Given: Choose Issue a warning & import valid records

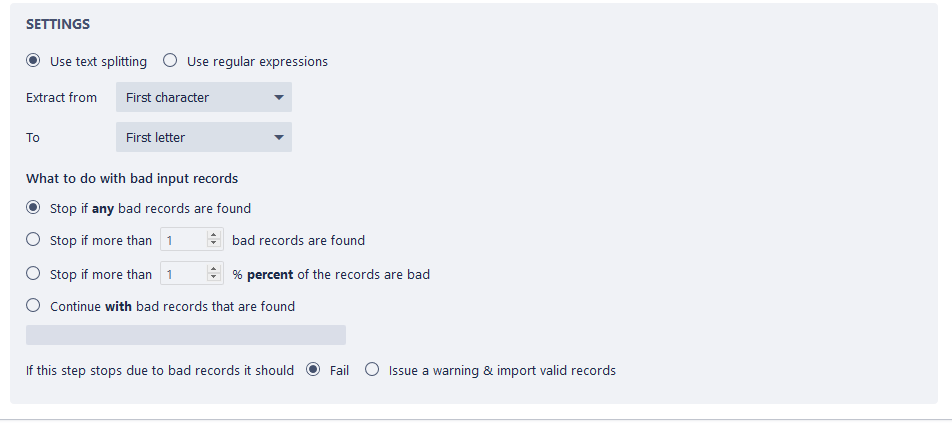Looking at the screenshot, I should coord(373,370).
